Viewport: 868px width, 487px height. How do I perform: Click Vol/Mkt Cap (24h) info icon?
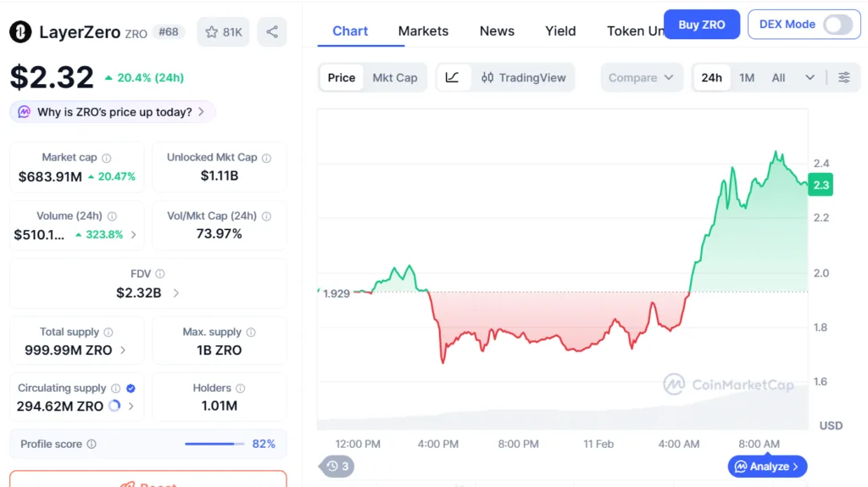pyautogui.click(x=266, y=216)
